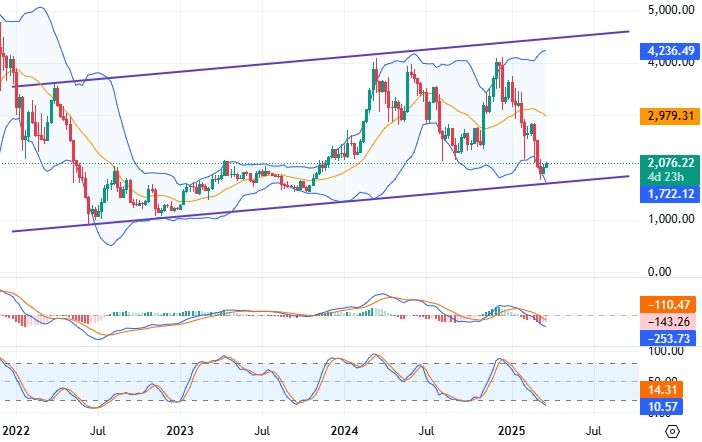
Task: Select the pink -143.26 histogram value label
Action: pyautogui.click(x=668, y=322)
